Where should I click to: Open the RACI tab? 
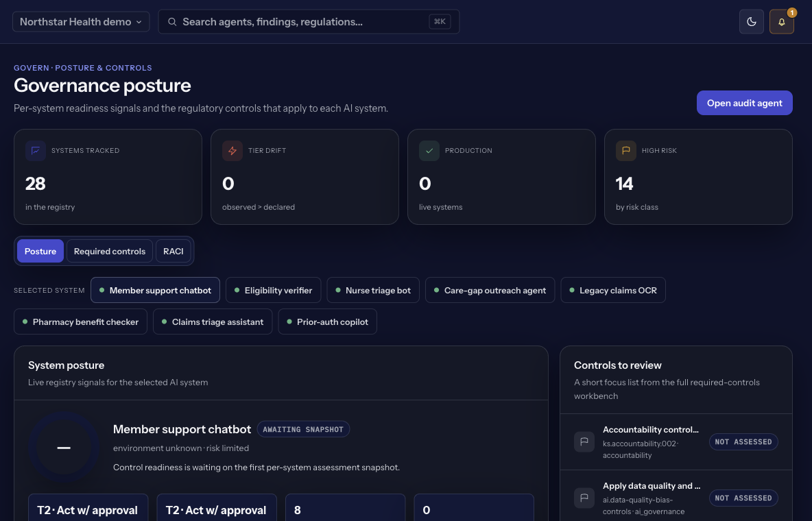point(174,251)
